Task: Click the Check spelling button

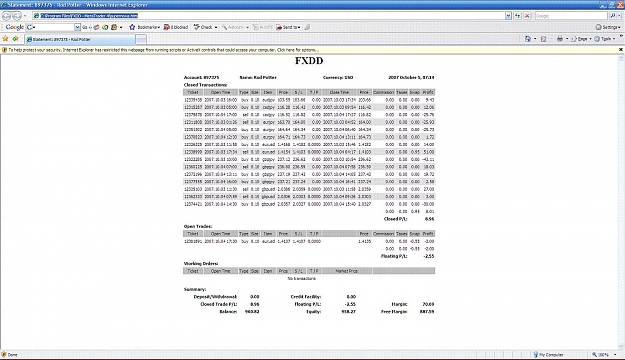Action: (203, 27)
